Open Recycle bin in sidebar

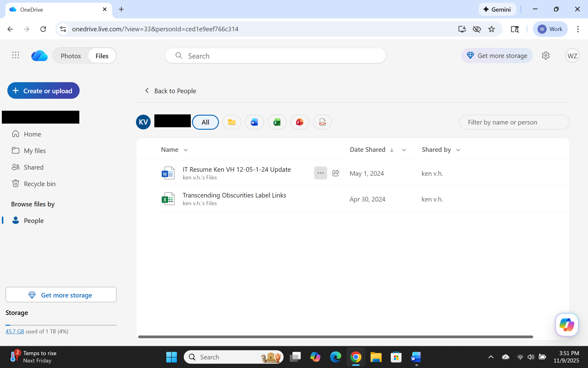tap(40, 184)
